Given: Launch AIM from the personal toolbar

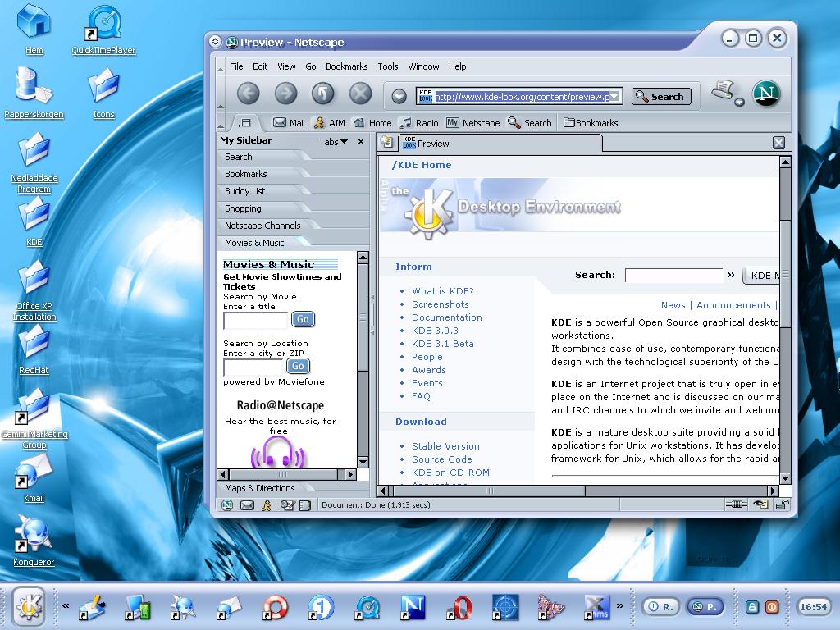Looking at the screenshot, I should coord(329,123).
